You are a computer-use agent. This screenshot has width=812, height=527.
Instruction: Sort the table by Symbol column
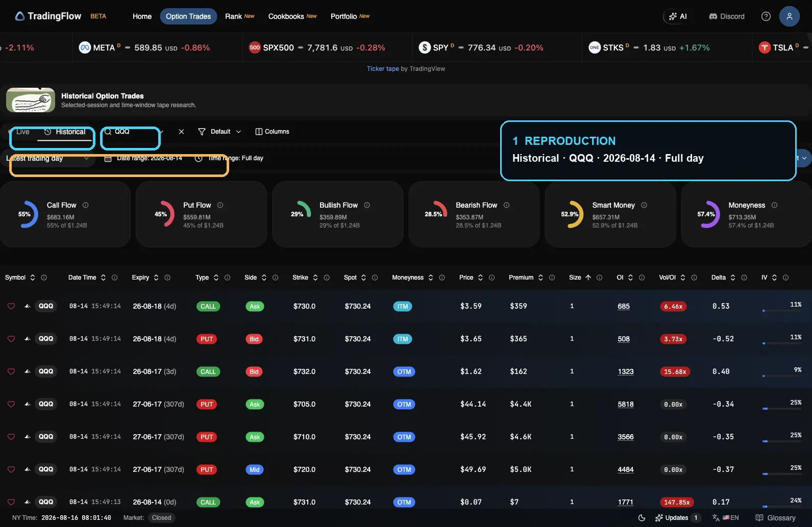coord(33,278)
